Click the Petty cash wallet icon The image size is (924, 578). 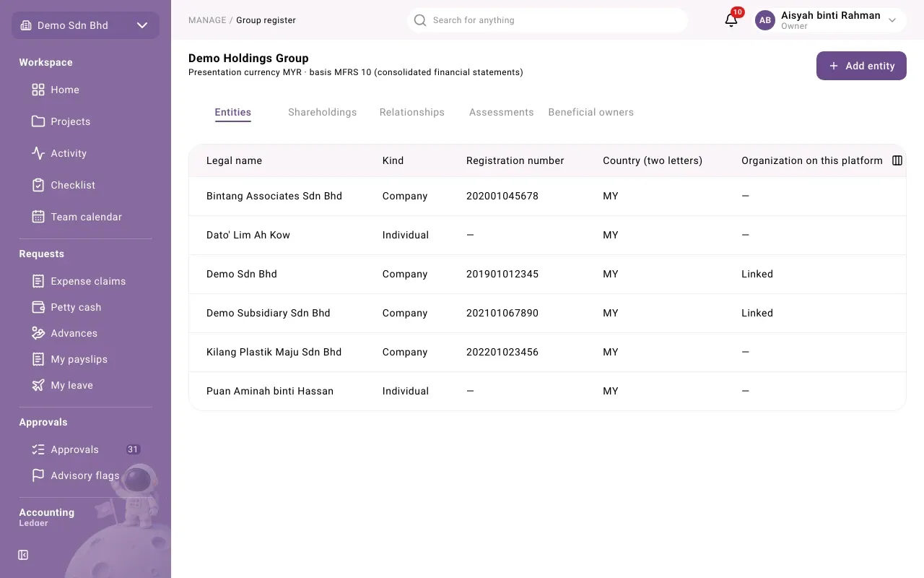tap(38, 307)
